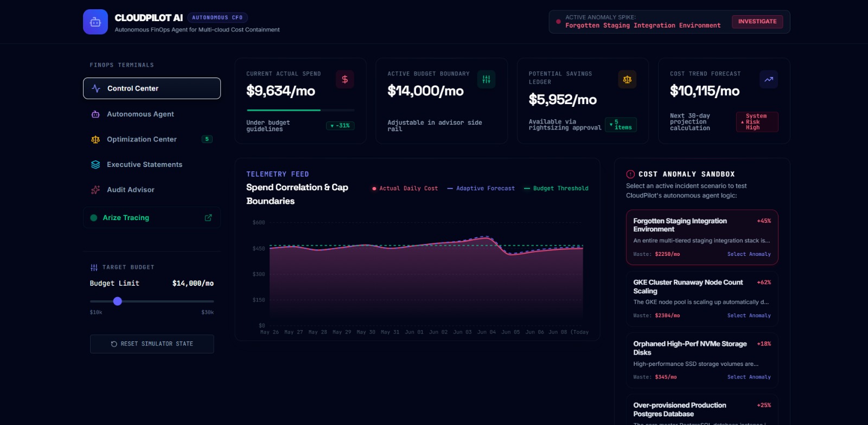Click the alert icon beside Cost Anomaly Sandbox
The image size is (868, 425).
point(630,174)
